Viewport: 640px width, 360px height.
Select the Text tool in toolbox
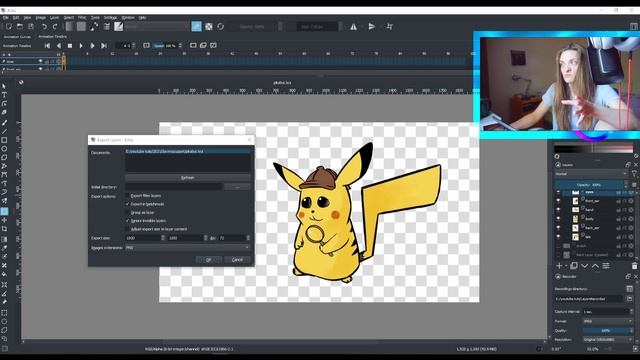click(x=4, y=95)
